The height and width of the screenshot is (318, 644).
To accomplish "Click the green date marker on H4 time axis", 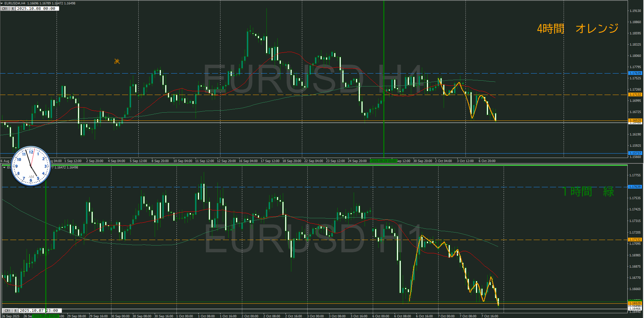I will (x=383, y=161).
